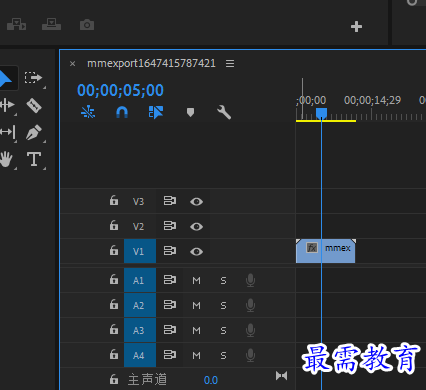The width and height of the screenshot is (426, 390).
Task: Hide track V1 output eye
Action: coord(196,252)
